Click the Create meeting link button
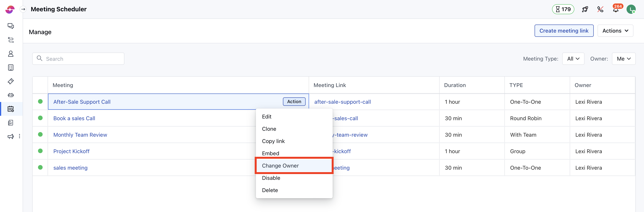Screen dimensions: 644x212 coord(564,31)
